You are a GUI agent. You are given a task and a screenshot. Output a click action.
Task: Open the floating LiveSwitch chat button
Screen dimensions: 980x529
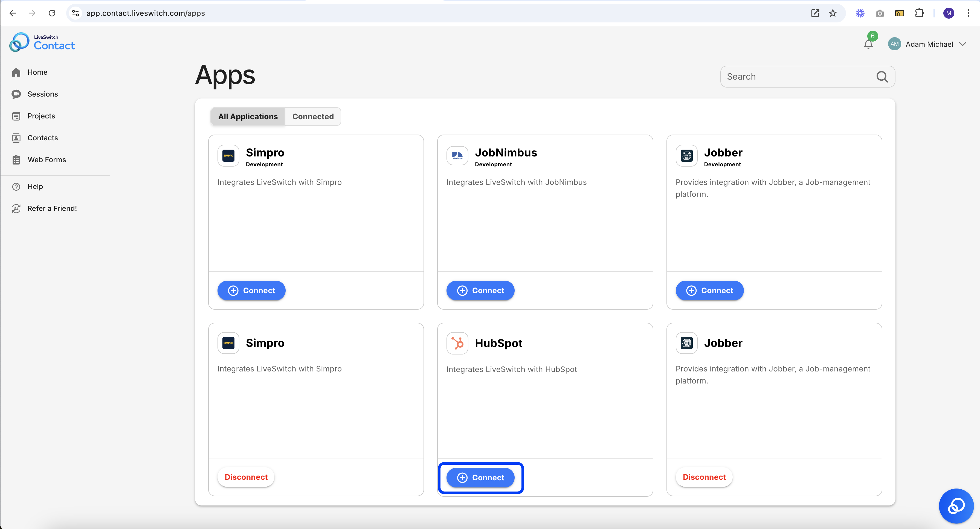pyautogui.click(x=956, y=506)
